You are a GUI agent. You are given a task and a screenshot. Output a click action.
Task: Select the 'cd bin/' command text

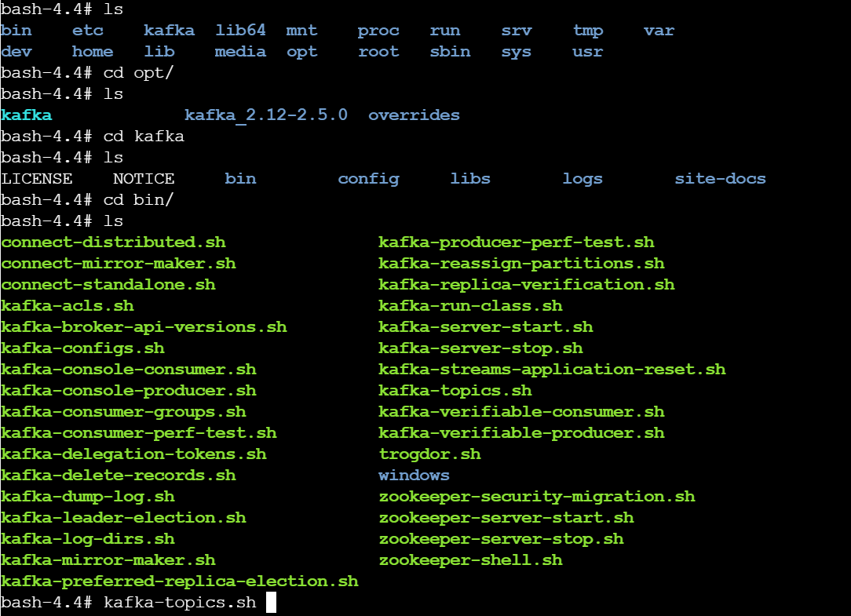point(138,200)
